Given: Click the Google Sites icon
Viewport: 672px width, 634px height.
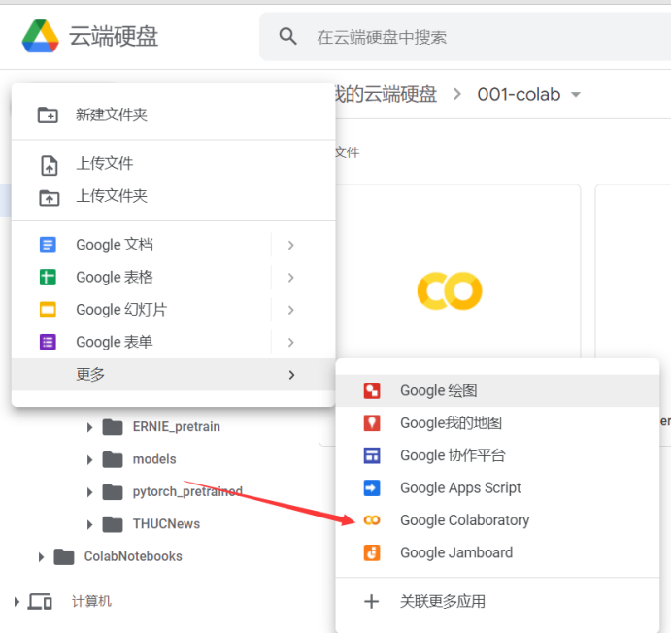Looking at the screenshot, I should point(372,455).
